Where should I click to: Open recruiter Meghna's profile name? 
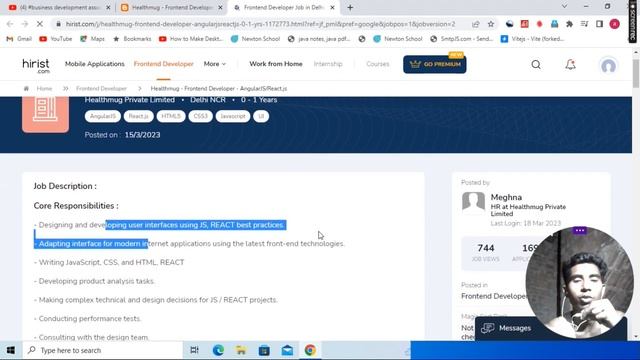pos(506,197)
